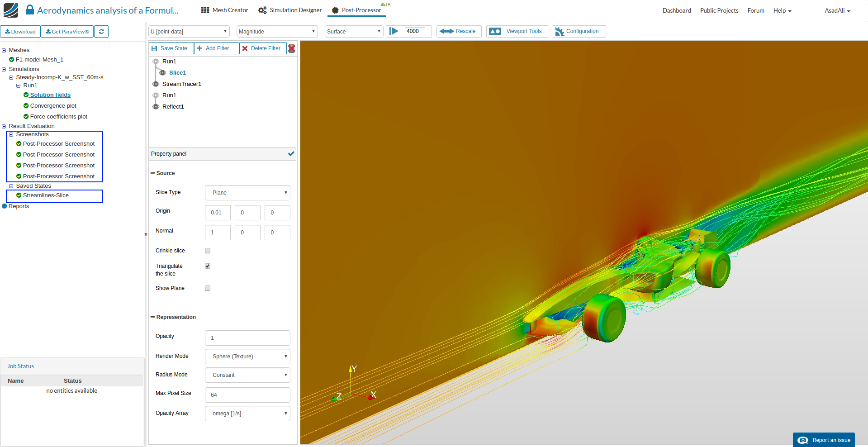
Task: Toggle visibility of Run1 above Reflect1
Action: click(156, 95)
